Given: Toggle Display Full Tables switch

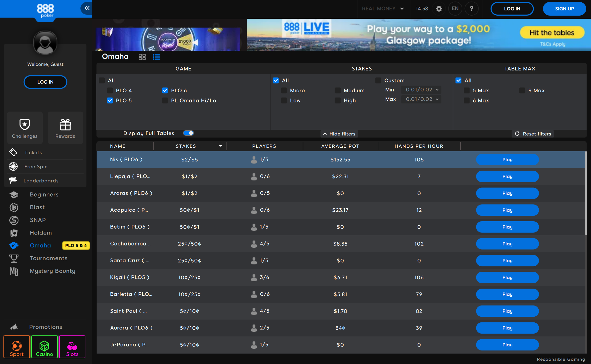Looking at the screenshot, I should tap(188, 133).
